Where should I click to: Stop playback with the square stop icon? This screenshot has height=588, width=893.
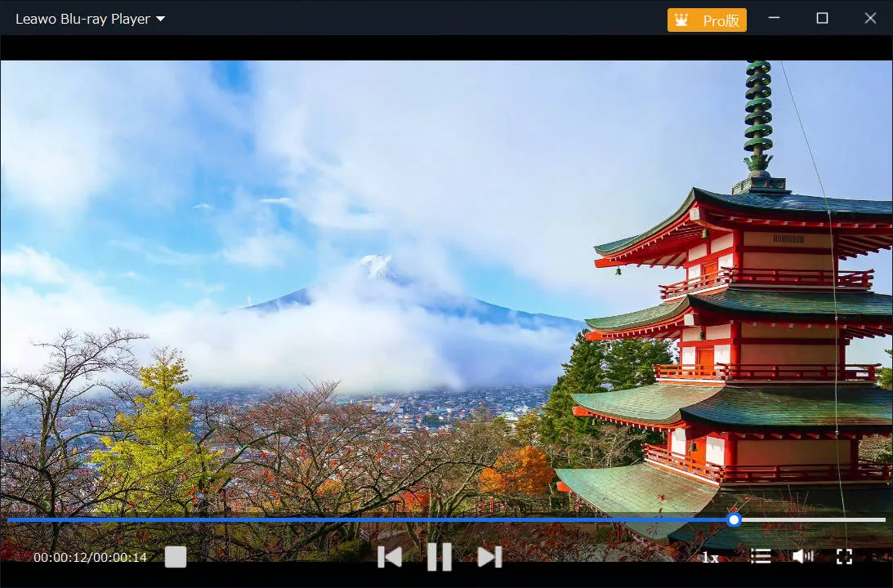coord(176,557)
